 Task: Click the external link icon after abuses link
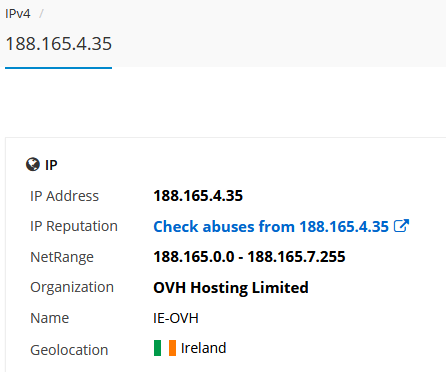pyautogui.click(x=401, y=226)
